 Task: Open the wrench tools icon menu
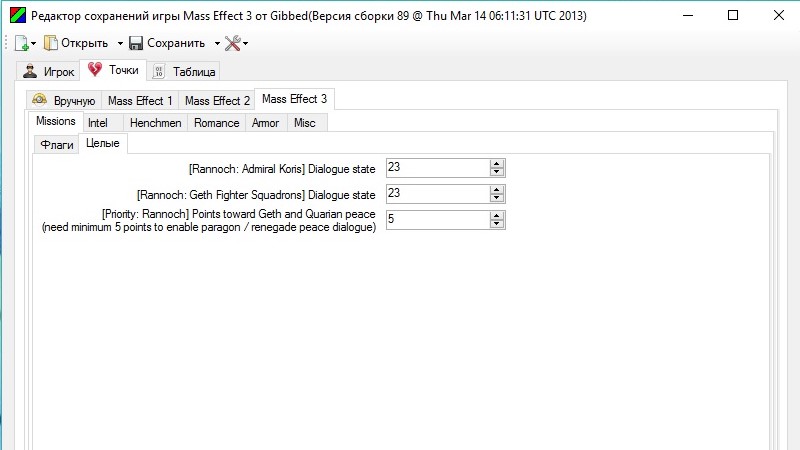[236, 43]
